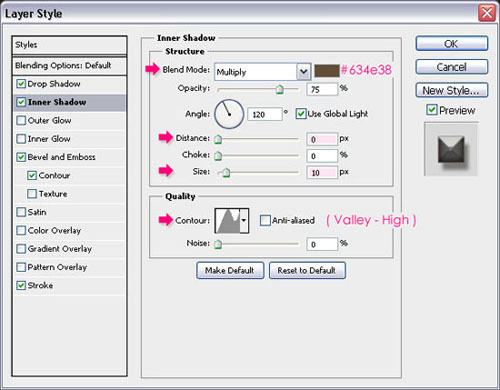Viewport: 500px width, 390px height.
Task: Toggle the Use Global Light checkbox
Action: (x=301, y=114)
